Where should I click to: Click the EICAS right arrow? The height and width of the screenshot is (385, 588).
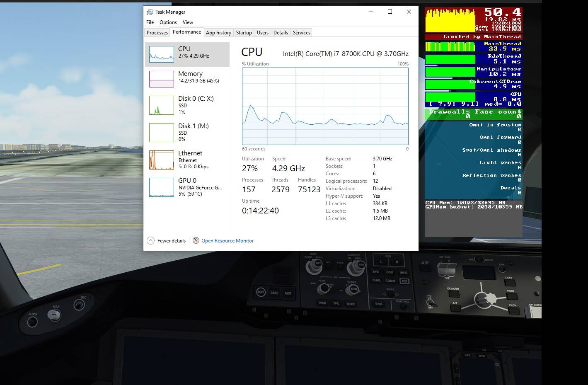397,295
